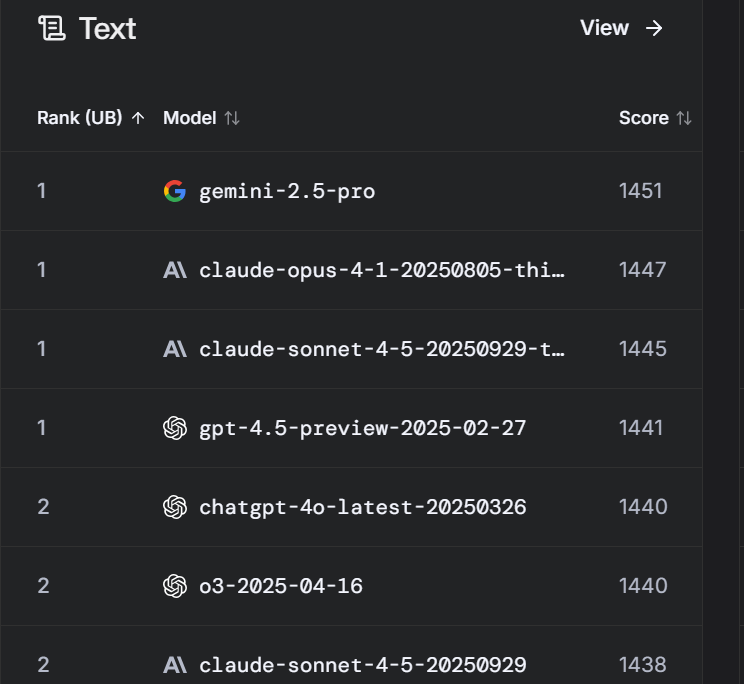Click the Text leaderboard title
This screenshot has height=684, width=744.
[107, 28]
